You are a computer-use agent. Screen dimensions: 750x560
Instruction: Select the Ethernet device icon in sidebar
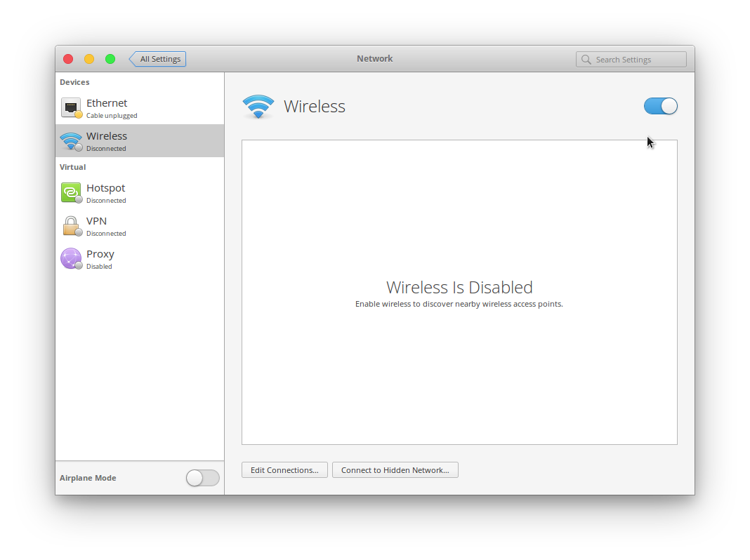(x=71, y=107)
